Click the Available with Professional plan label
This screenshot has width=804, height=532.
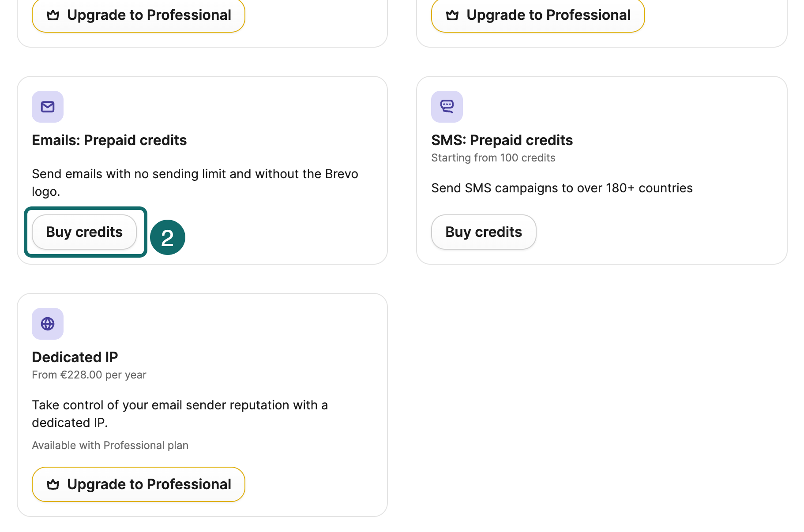[x=110, y=445]
